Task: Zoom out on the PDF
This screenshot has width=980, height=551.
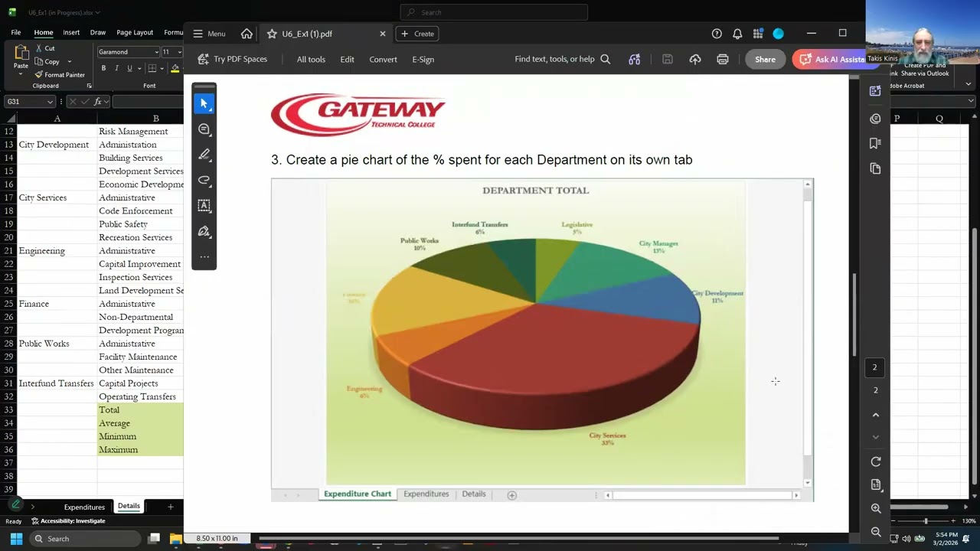Action: click(876, 532)
